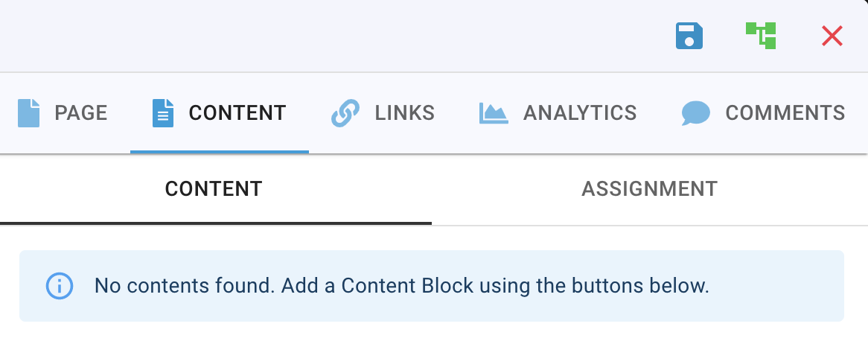Click the blue underline beneath the top CONTENT tab

220,152
